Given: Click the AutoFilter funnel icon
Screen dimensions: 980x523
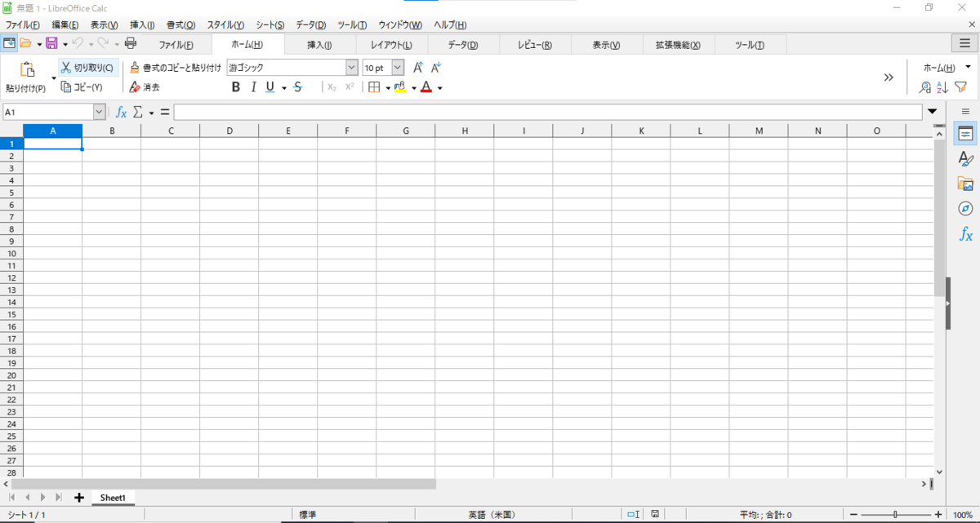Looking at the screenshot, I should (x=960, y=87).
